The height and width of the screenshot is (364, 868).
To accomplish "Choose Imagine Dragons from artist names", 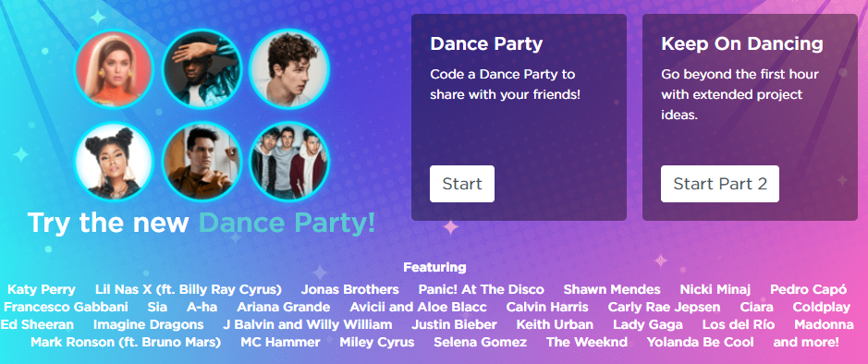I will (x=148, y=324).
